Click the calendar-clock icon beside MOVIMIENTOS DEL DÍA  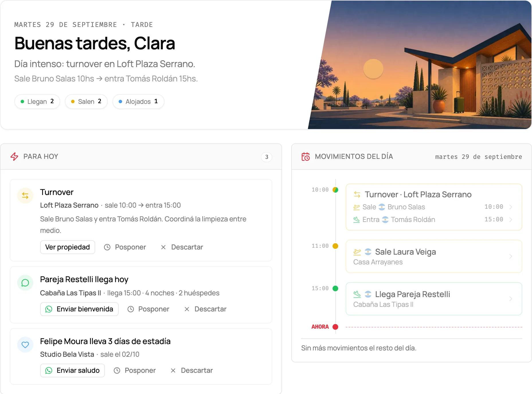306,157
